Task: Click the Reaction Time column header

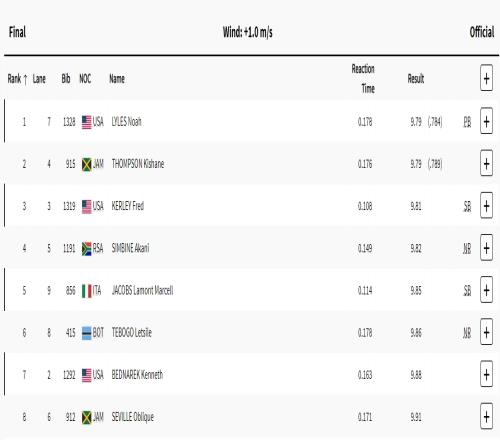Action: (x=363, y=79)
